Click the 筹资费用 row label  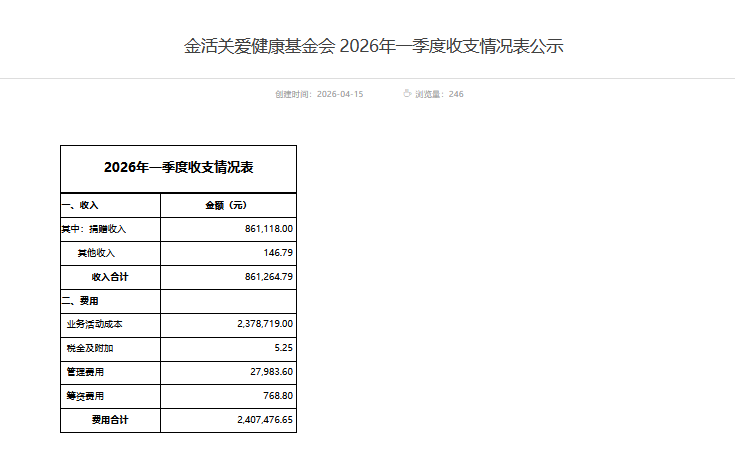[85, 396]
